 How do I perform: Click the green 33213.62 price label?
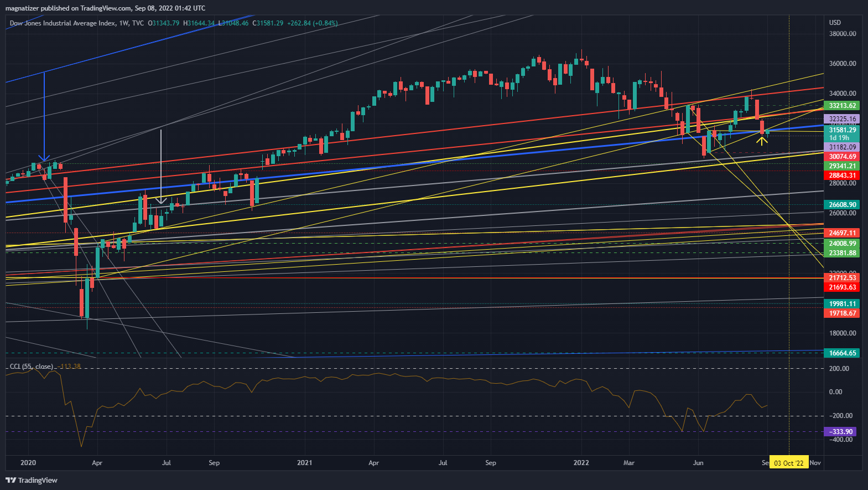click(842, 106)
